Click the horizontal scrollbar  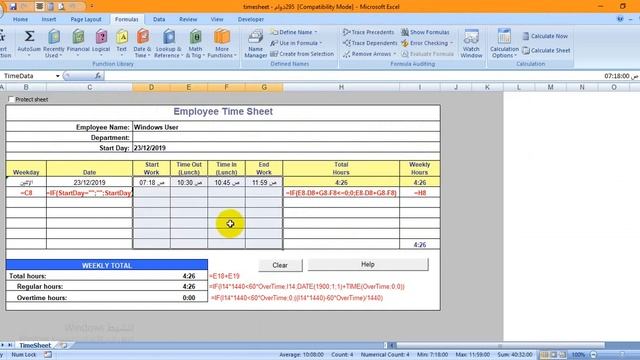(x=500, y=345)
